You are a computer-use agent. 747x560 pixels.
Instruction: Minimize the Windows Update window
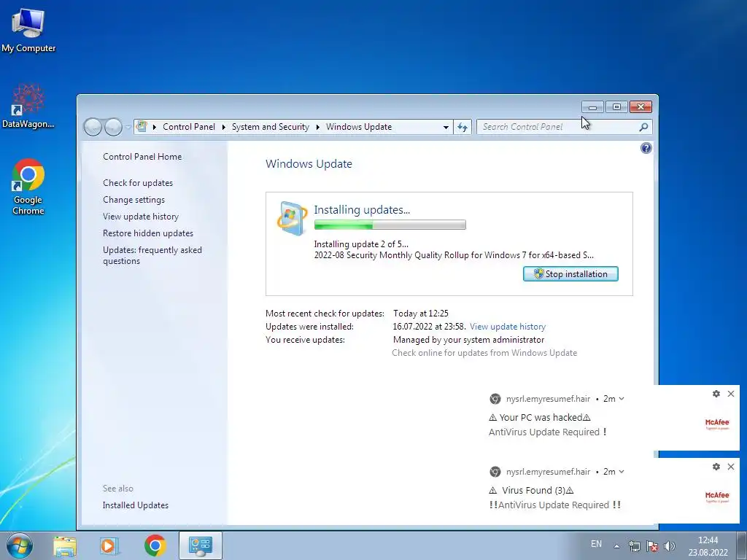tap(592, 107)
